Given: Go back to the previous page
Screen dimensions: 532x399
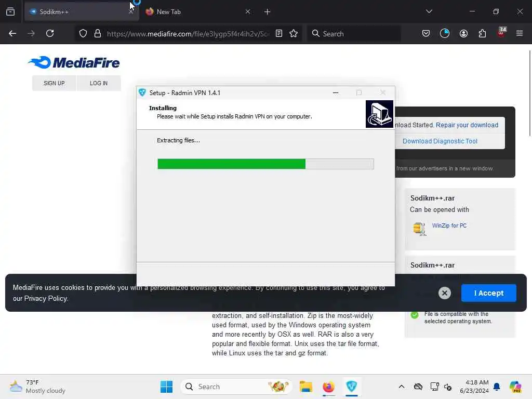Looking at the screenshot, I should [x=12, y=33].
